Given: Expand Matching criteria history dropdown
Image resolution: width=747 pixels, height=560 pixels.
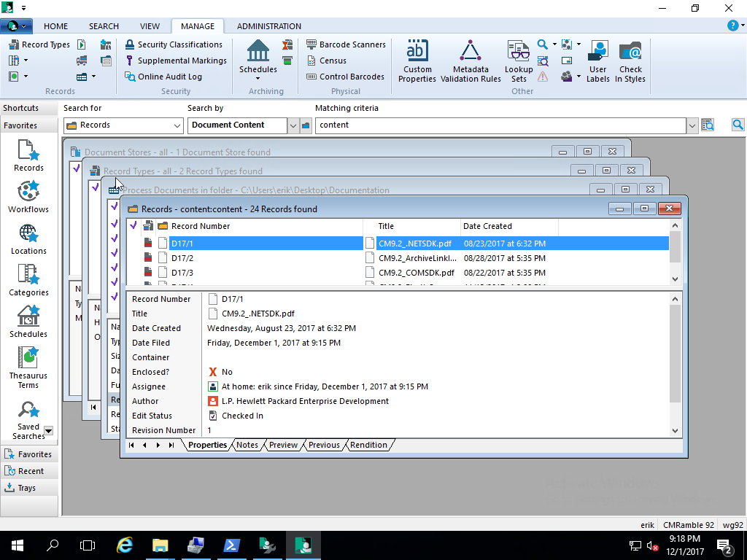Looking at the screenshot, I should pos(692,126).
